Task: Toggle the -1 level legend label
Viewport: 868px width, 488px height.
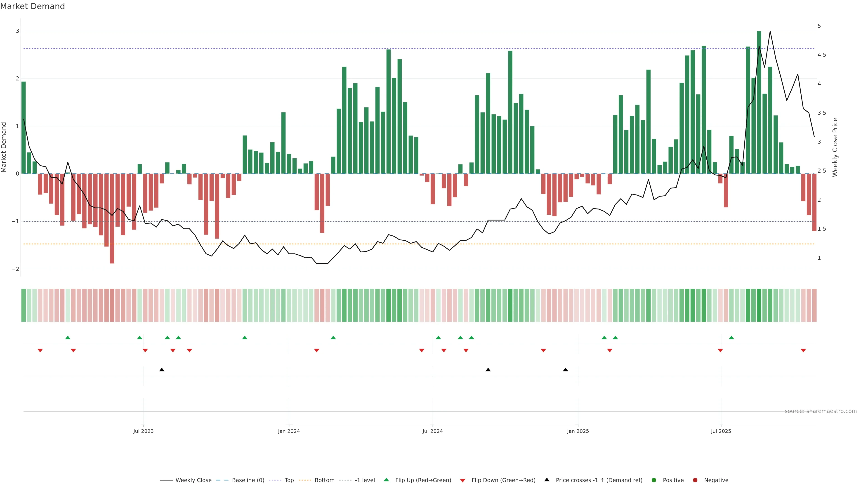Action: pyautogui.click(x=365, y=480)
